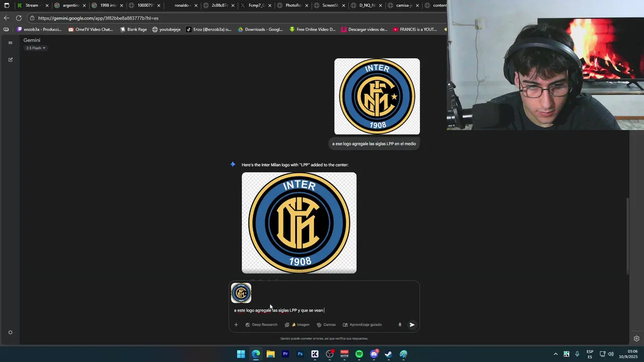This screenshot has width=644, height=362.
Task: Open Adobe Photoshop from the taskbar
Action: 300,354
